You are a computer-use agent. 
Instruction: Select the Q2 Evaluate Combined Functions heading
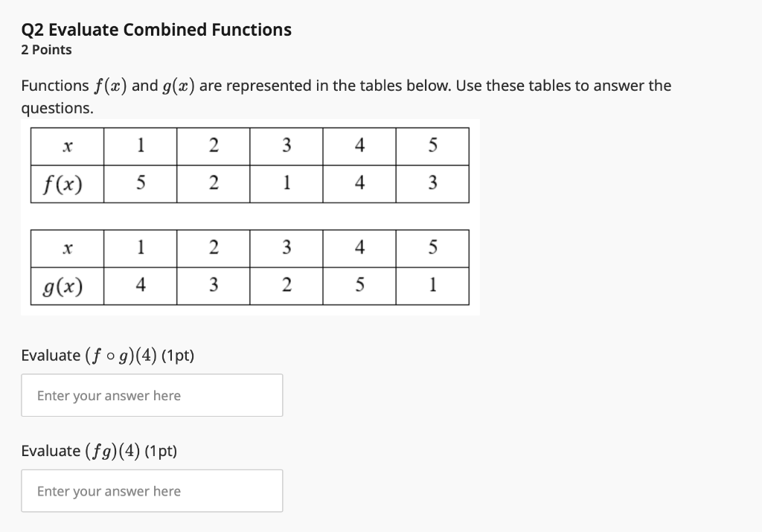(156, 30)
